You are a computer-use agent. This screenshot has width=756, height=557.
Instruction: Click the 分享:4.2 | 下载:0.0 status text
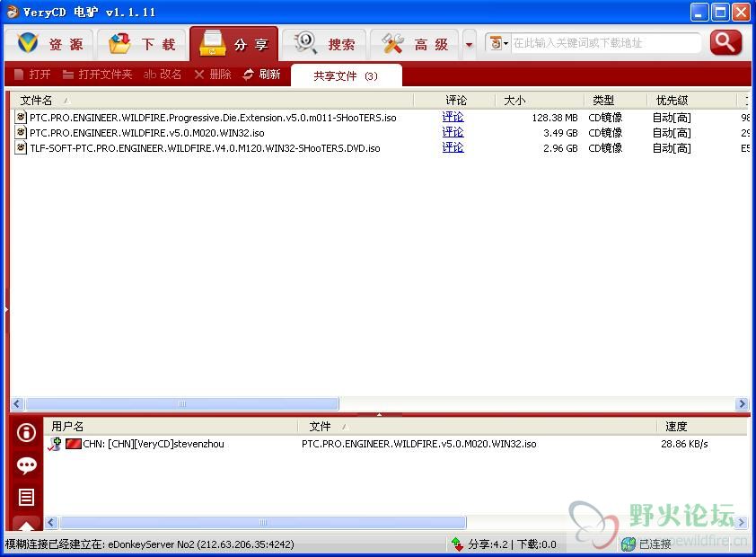tap(512, 544)
